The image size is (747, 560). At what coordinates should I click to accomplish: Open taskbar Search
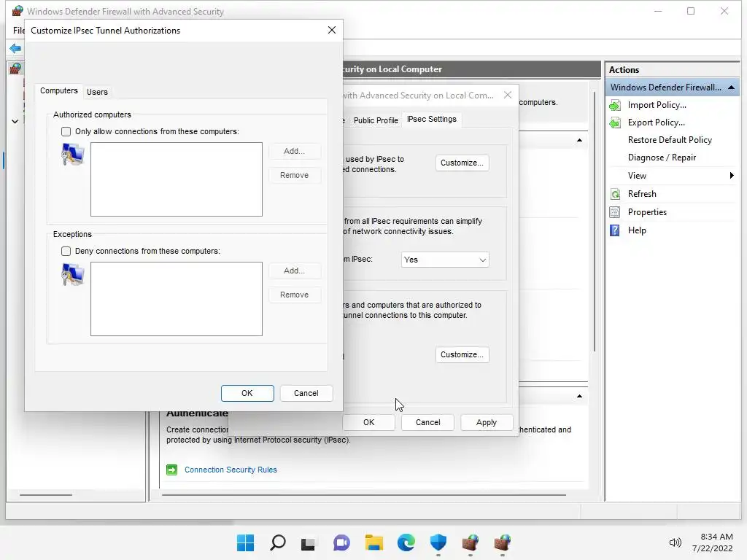click(278, 542)
